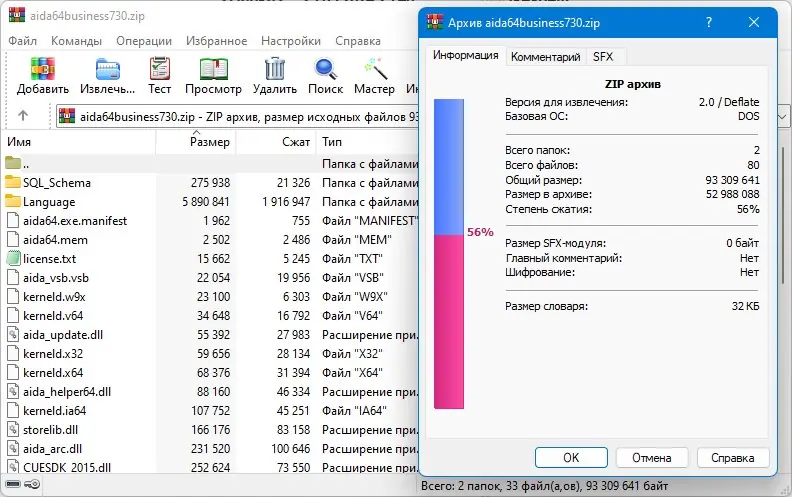Click the 275 938 size of SQL_Schema
The image size is (792, 497).
tap(210, 182)
